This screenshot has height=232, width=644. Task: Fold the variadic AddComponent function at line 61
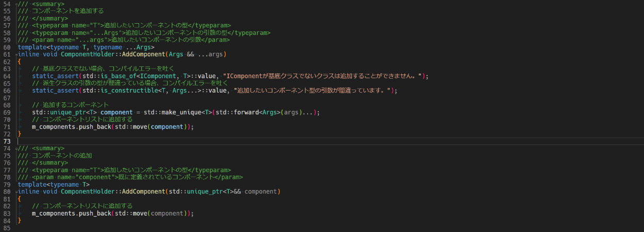coord(16,55)
